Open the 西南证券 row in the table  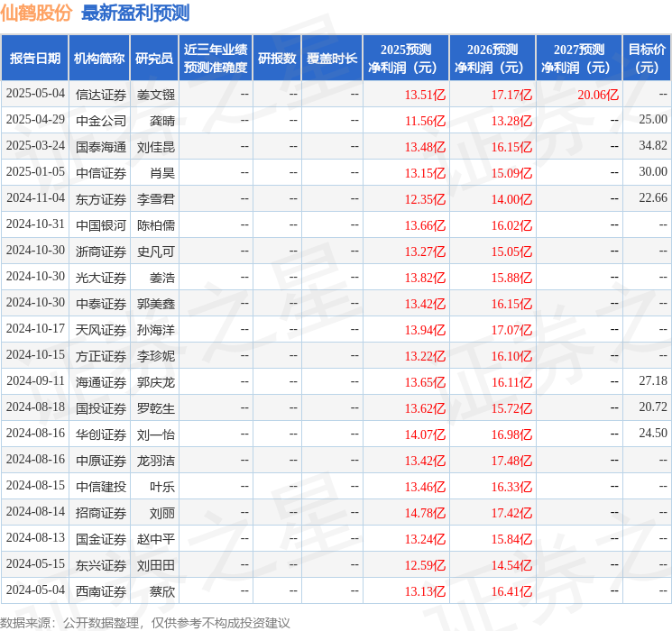100,590
